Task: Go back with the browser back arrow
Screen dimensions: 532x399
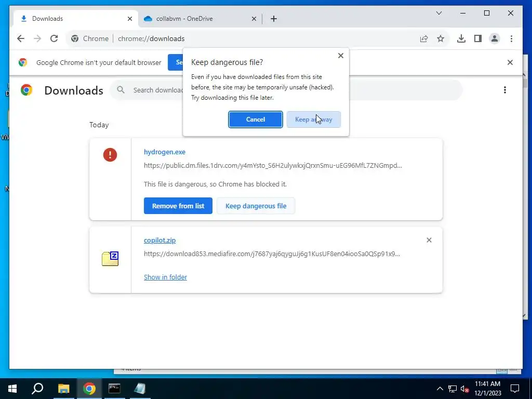Action: 21,38
